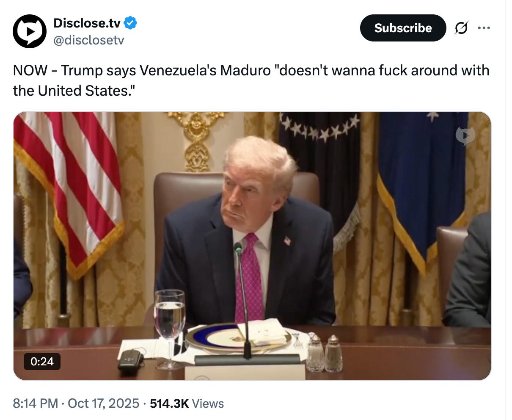
Task: Click the water glass in the video
Action: click(170, 328)
